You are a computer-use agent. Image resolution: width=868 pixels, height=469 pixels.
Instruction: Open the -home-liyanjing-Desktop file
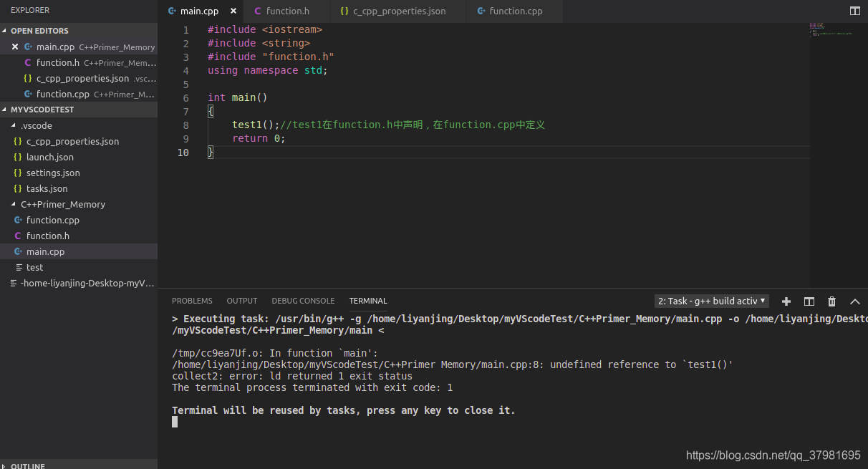point(79,283)
